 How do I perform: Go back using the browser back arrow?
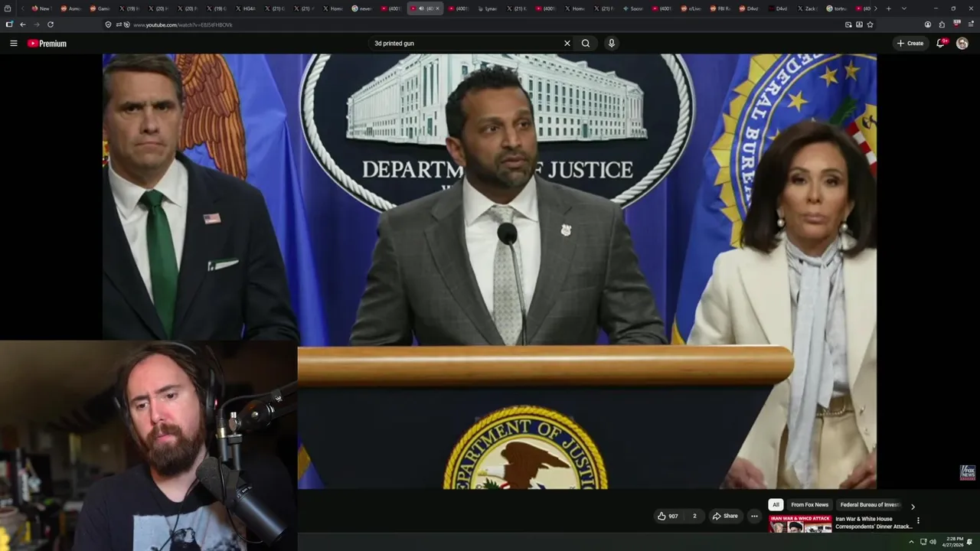(x=23, y=24)
